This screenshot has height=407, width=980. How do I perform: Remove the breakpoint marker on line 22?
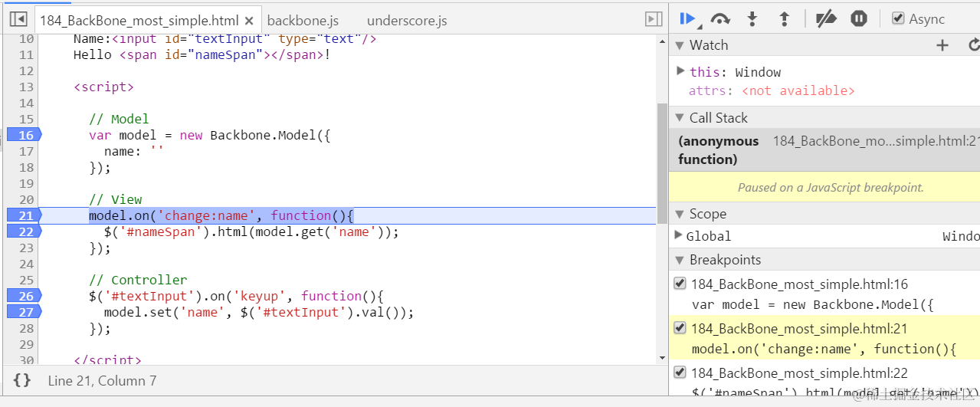click(23, 231)
